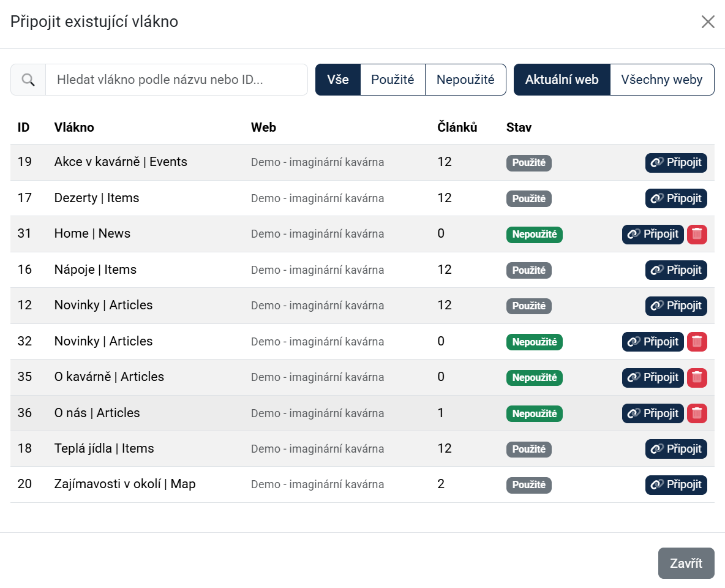This screenshot has width=725, height=588.
Task: Click the Zavřít button
Action: click(686, 563)
